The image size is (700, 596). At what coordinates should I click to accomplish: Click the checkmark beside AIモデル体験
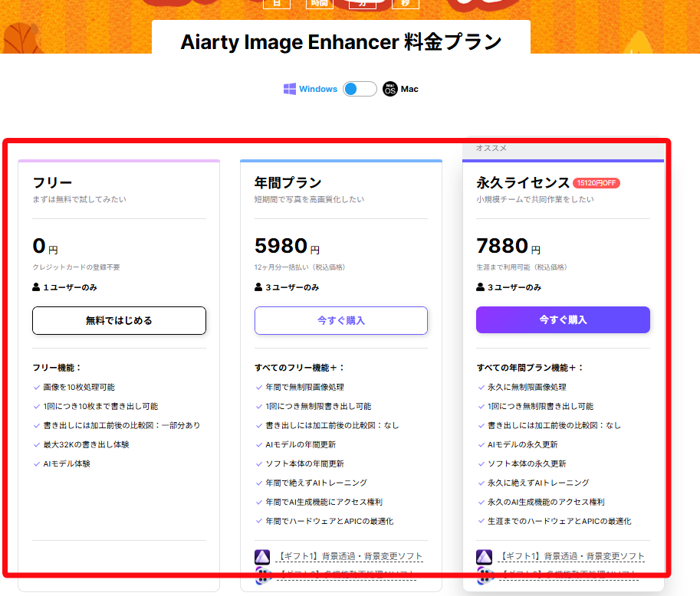(x=37, y=463)
